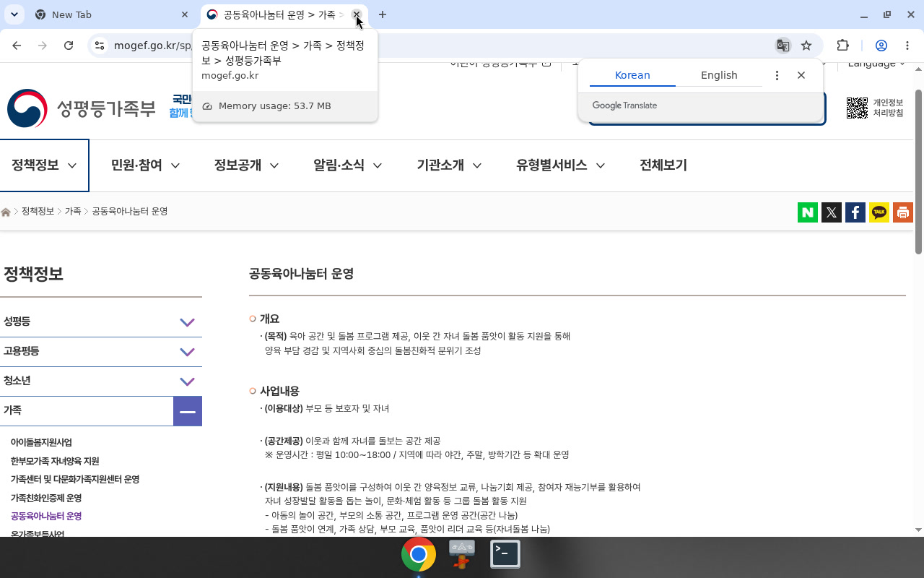Open 가족친화인증제 운영 sidebar link

click(46, 498)
